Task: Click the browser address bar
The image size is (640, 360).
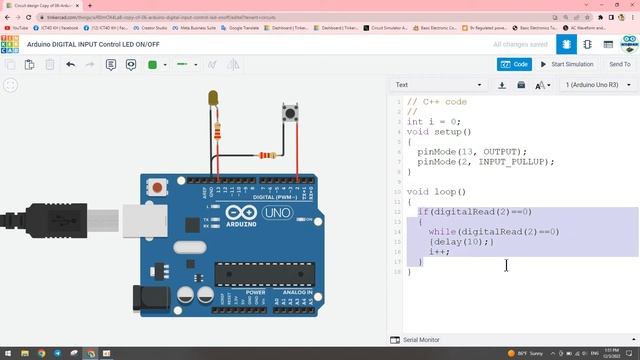Action: click(x=294, y=17)
